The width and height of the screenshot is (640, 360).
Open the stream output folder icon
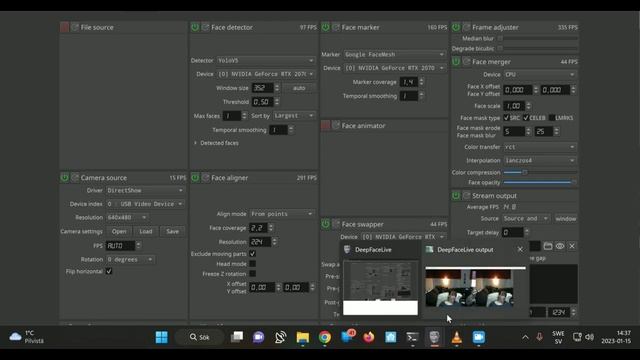click(x=548, y=246)
